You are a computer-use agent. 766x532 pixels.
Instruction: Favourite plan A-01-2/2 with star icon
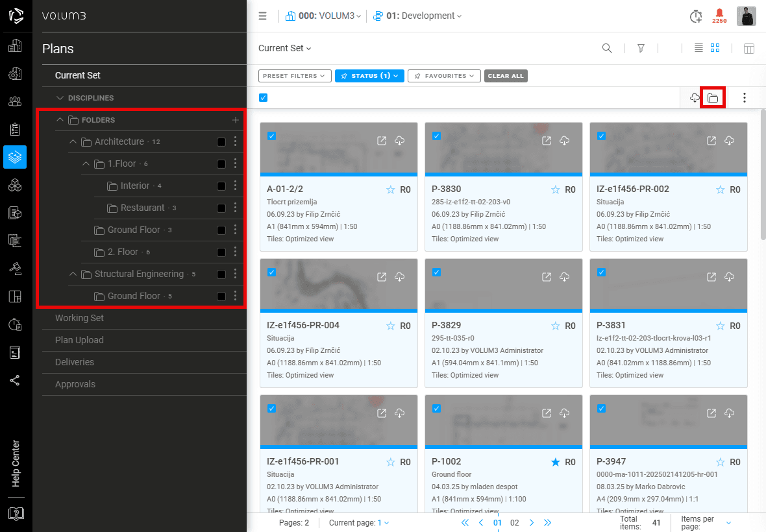[390, 189]
